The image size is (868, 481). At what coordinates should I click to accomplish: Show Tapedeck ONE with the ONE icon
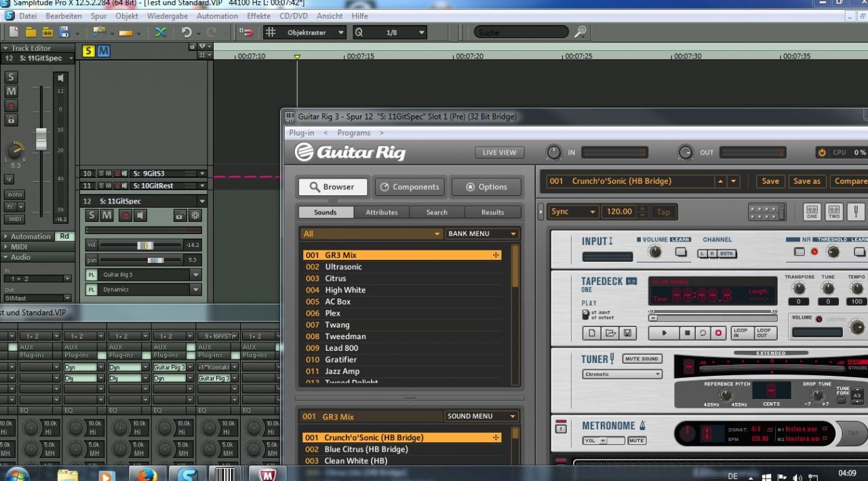coord(811,212)
